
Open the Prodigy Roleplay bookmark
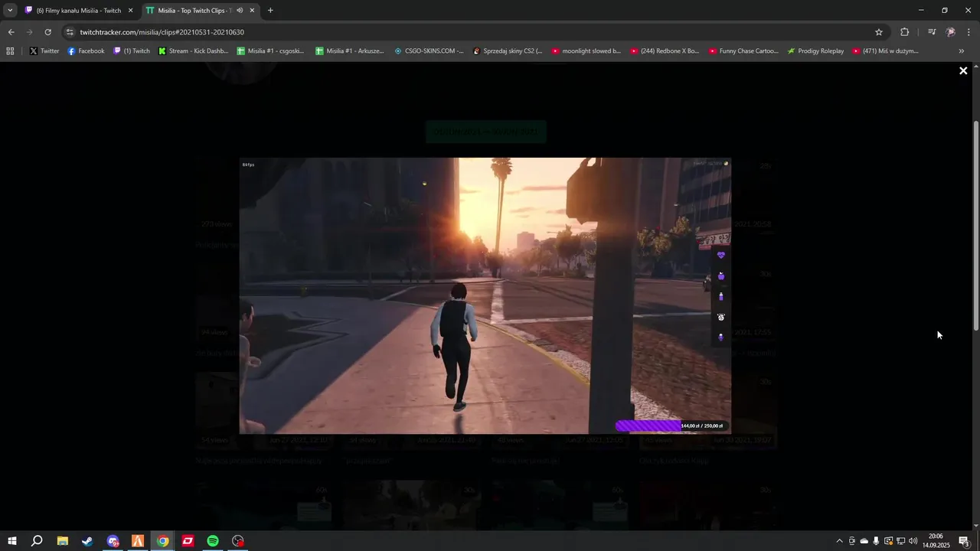(x=816, y=51)
